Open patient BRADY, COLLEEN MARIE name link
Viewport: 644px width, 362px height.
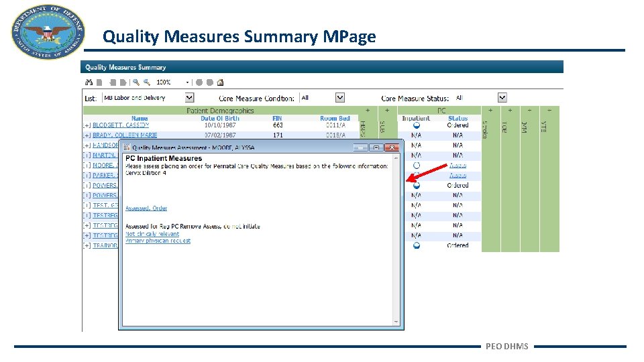pos(125,135)
